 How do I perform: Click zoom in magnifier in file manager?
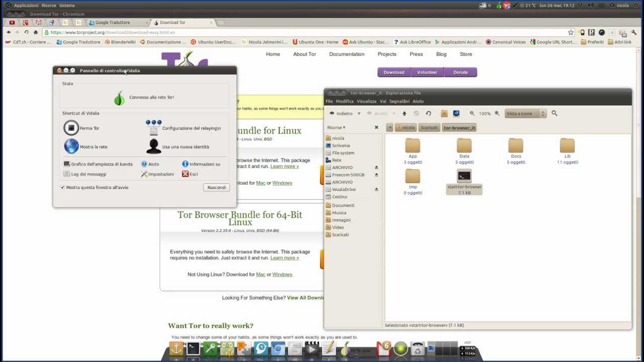click(x=497, y=114)
